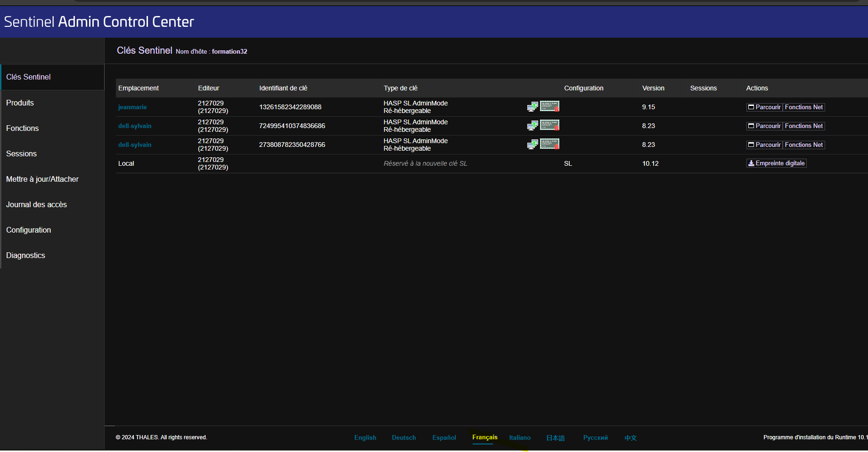Click key identifier 13261582342289088
This screenshot has width=868, height=452.
[290, 107]
